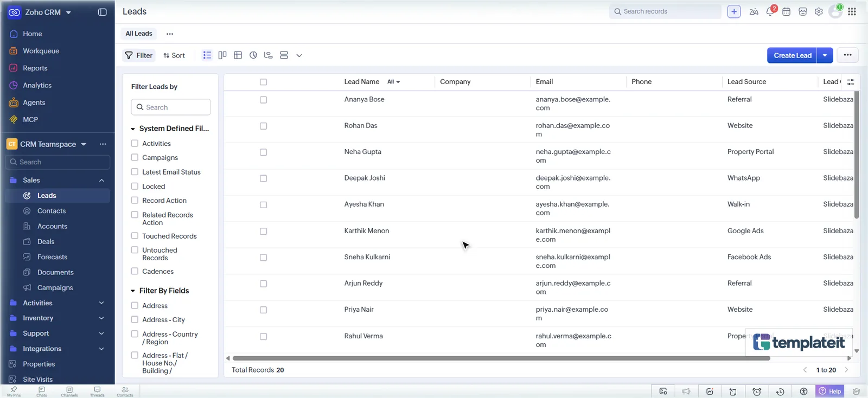
Task: Open the more actions ellipsis button beside Create Lead
Action: pyautogui.click(x=847, y=55)
